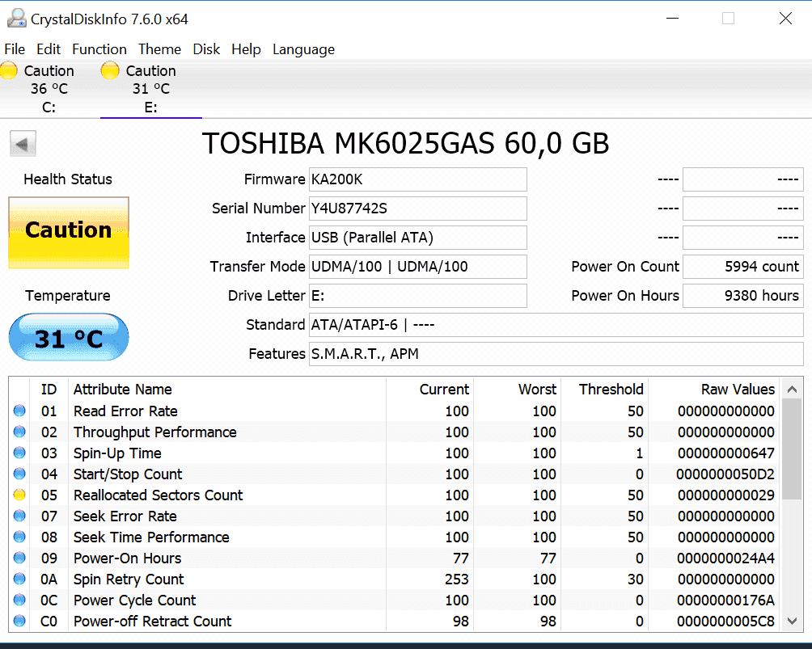Open the Language menu
Image resolution: width=812 pixels, height=649 pixels.
point(303,49)
